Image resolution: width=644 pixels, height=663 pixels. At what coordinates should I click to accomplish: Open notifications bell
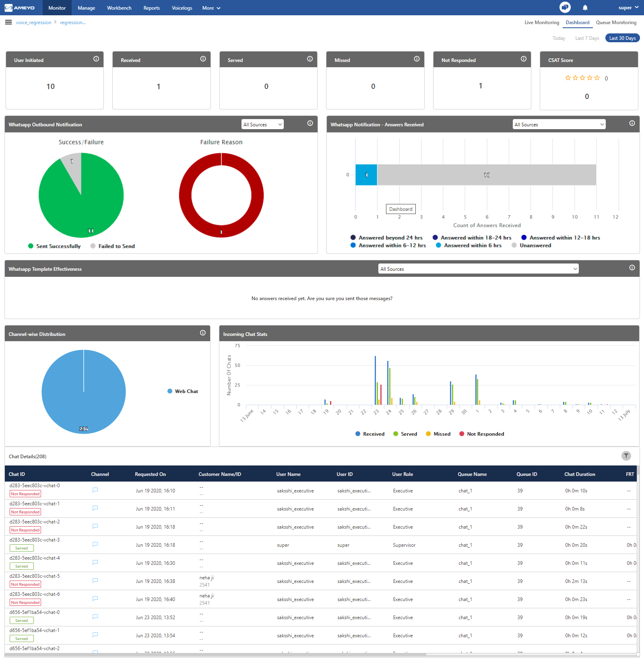(585, 8)
